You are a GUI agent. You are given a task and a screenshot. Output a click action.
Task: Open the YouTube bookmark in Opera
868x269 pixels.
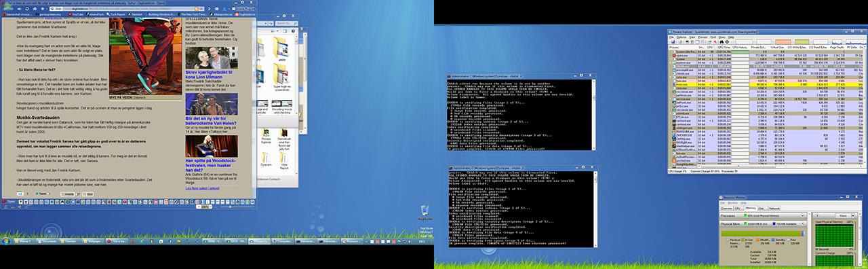[x=76, y=14]
